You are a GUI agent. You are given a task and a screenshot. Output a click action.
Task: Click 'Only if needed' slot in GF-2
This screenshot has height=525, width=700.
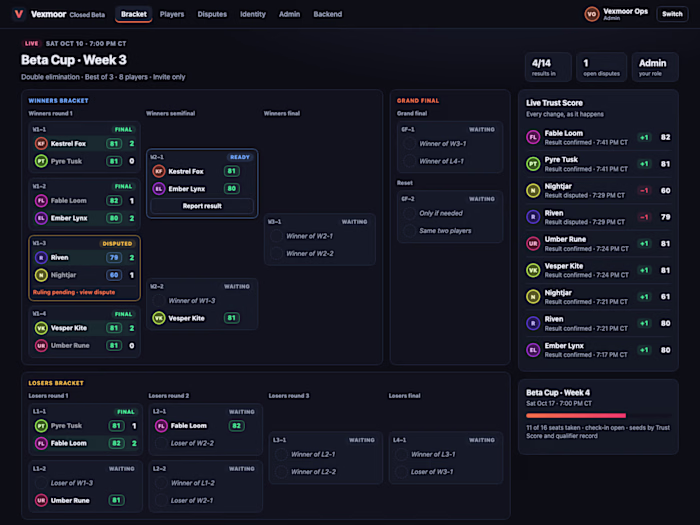click(441, 213)
